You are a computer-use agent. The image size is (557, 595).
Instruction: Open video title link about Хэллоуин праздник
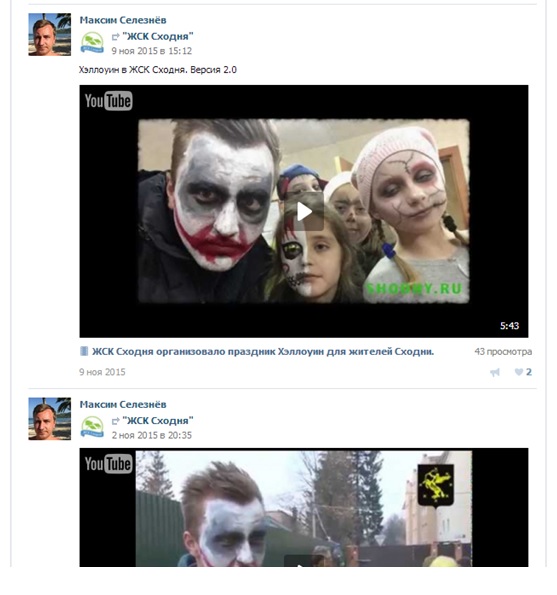point(263,351)
